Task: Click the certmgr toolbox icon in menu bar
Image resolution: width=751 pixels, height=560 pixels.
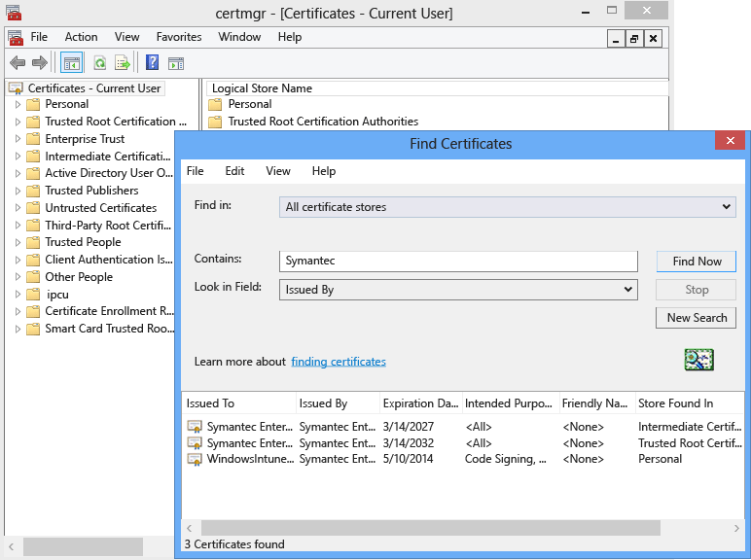Action: coord(16,38)
